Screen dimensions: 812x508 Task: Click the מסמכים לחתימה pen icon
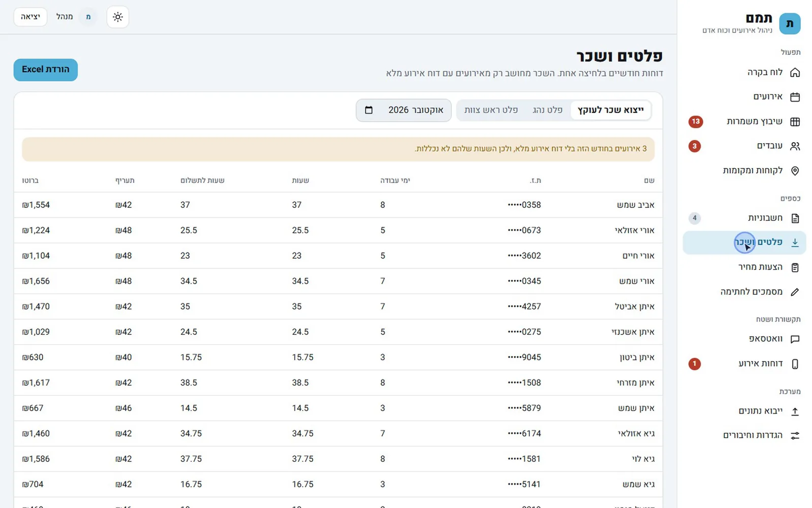(795, 292)
